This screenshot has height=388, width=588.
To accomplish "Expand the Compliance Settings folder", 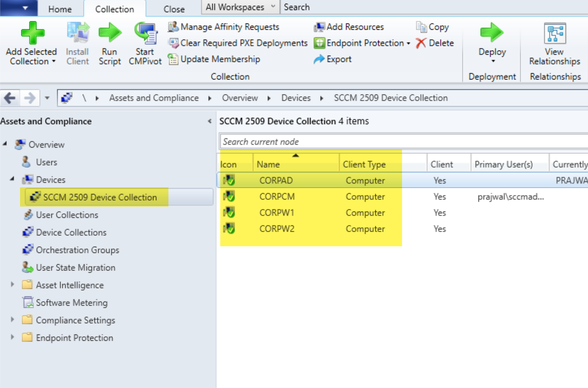I will [13, 319].
